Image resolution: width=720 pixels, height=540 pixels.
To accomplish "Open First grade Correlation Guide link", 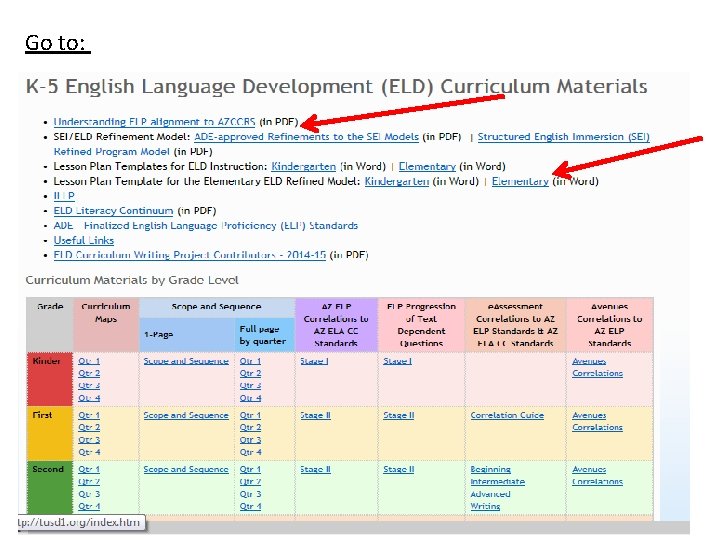I will tap(507, 416).
